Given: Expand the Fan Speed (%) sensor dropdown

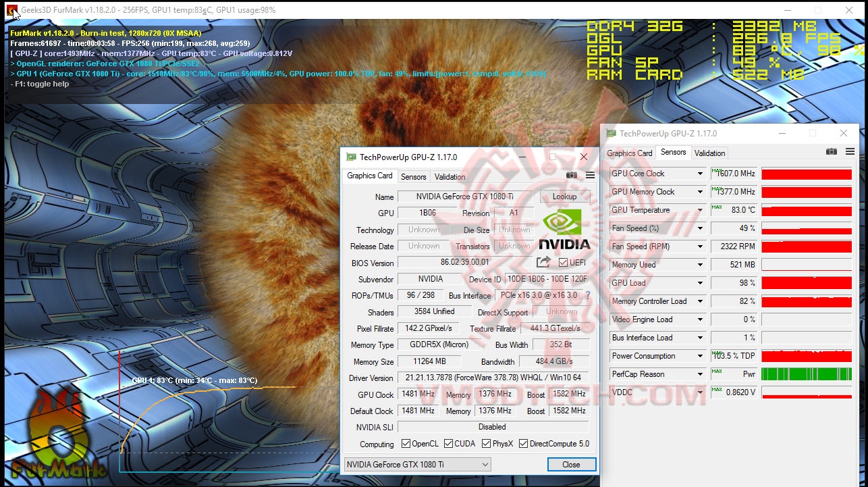Looking at the screenshot, I should pos(700,228).
